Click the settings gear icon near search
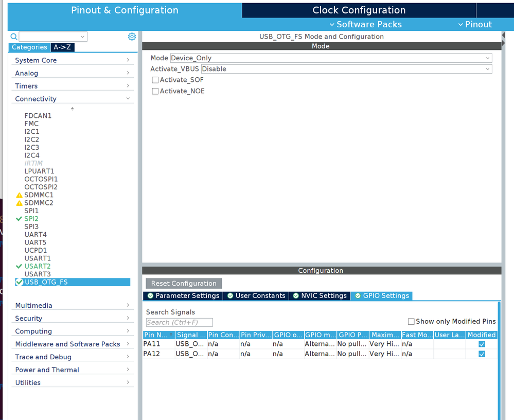 [132, 37]
